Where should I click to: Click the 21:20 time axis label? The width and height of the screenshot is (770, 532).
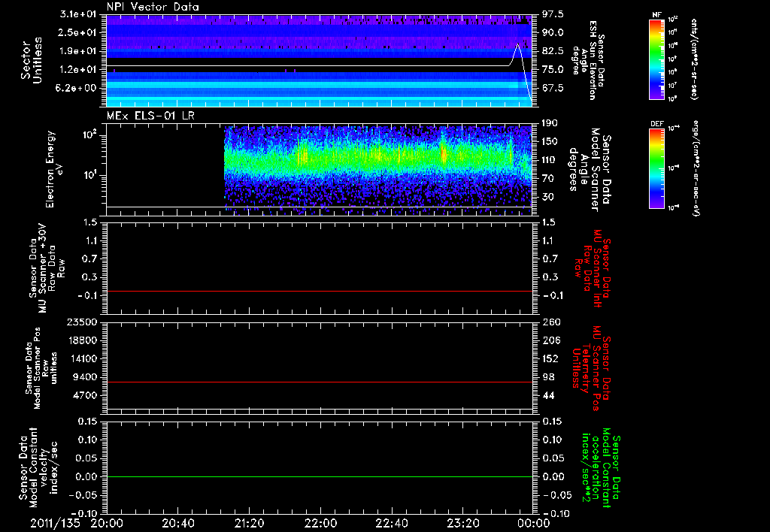click(249, 522)
